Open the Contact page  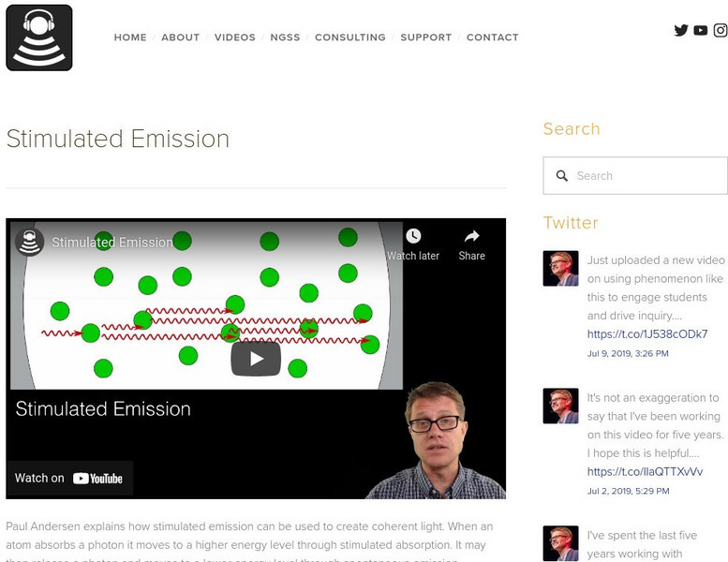pos(492,37)
